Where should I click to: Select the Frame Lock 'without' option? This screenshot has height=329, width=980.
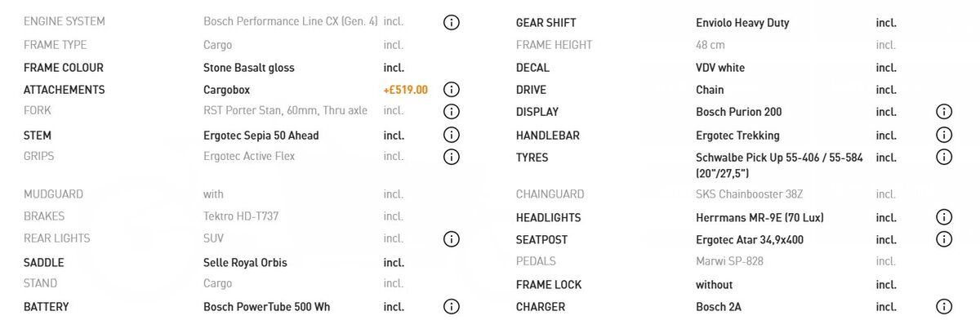(x=714, y=285)
